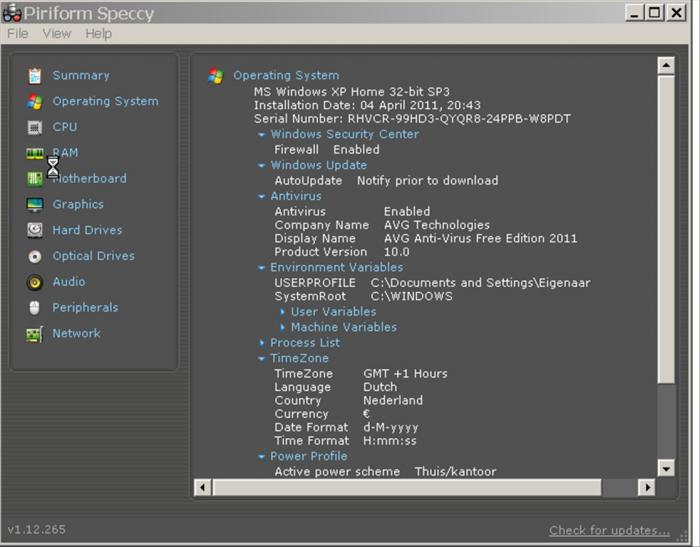Select Operating System in the sidebar
This screenshot has height=547, width=700.
click(x=105, y=101)
